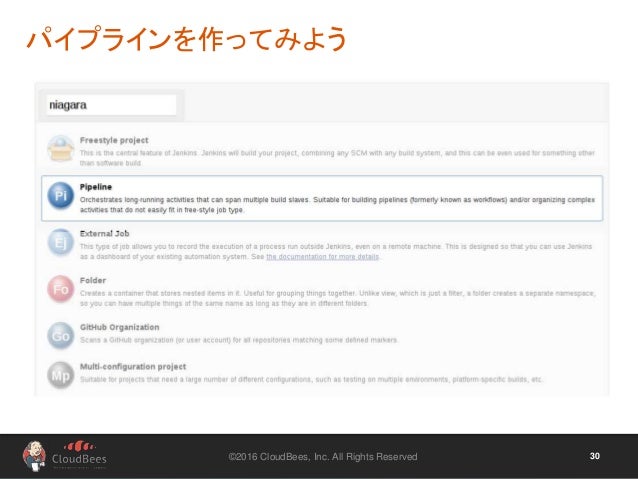Screen dimensions: 638x479
Task: Click the Freestyle description mentioning SCM
Action: [x=337, y=158]
